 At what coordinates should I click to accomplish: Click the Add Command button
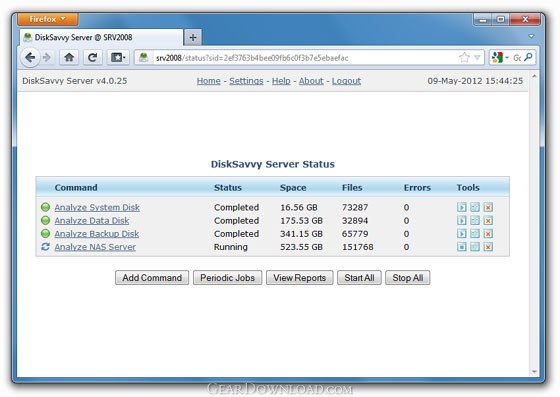point(152,278)
